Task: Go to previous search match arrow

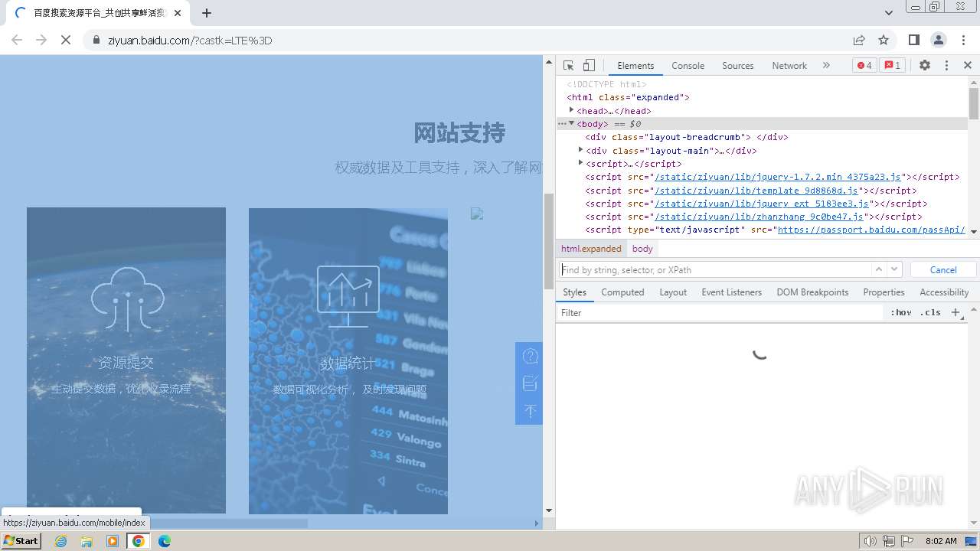Action: tap(879, 269)
